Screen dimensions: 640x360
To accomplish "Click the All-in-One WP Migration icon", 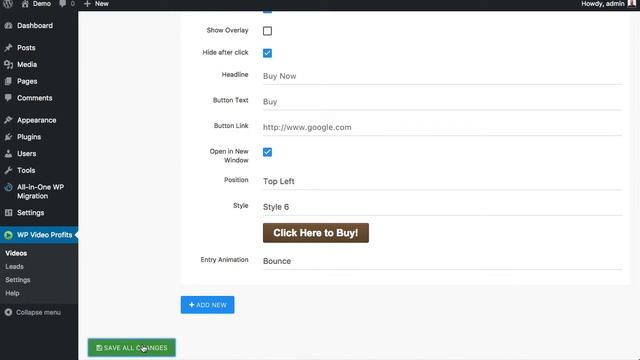I will point(8,187).
